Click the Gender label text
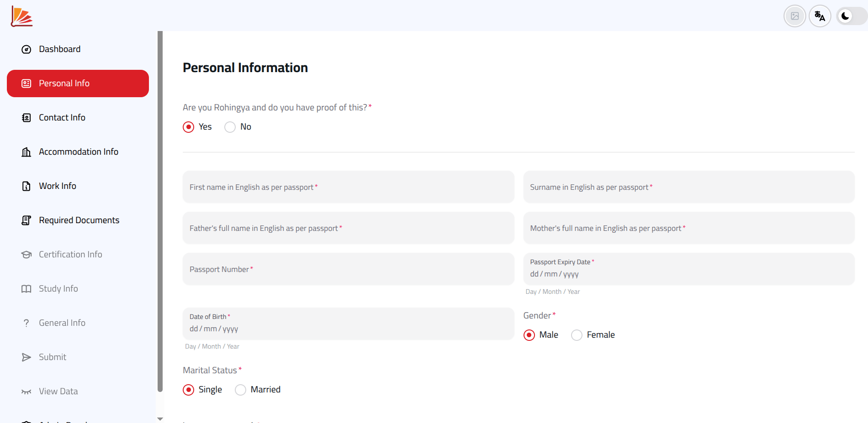 (537, 316)
